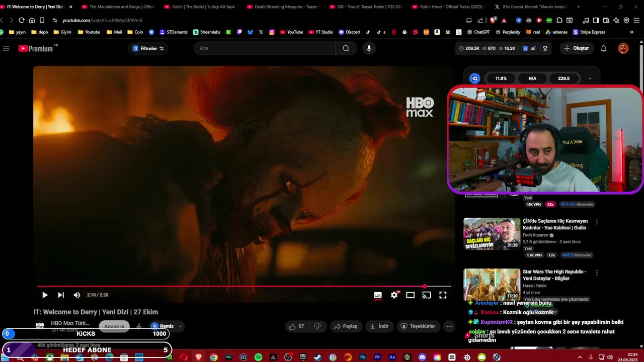This screenshot has height=362, width=644.
Task: Subscribe with the Abone ol button
Action: click(114, 326)
